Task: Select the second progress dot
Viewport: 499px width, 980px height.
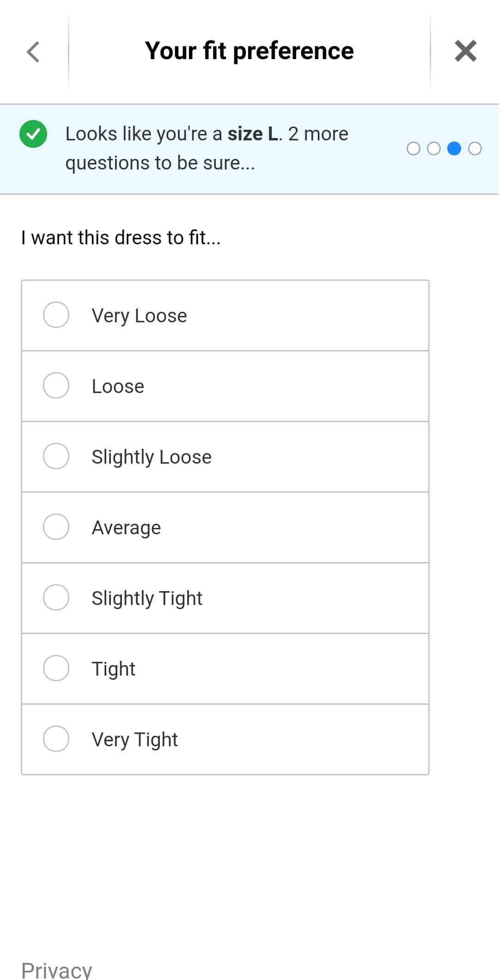Action: coord(434,149)
